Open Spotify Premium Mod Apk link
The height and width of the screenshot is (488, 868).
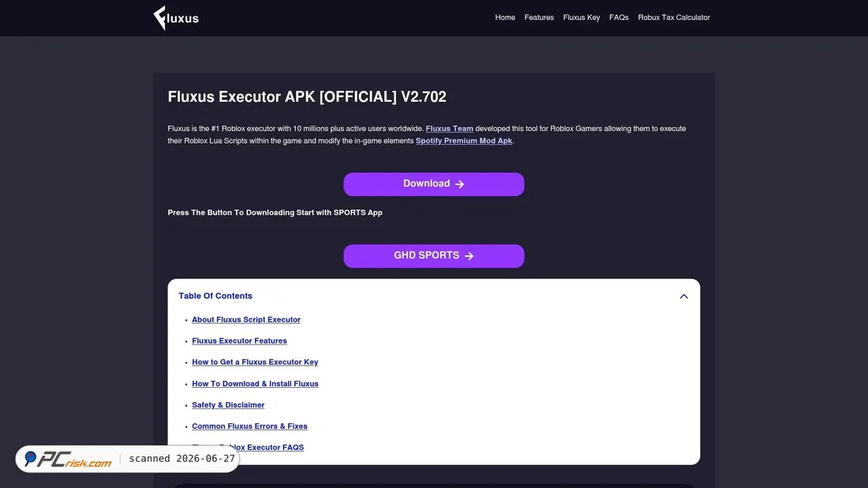click(x=464, y=140)
